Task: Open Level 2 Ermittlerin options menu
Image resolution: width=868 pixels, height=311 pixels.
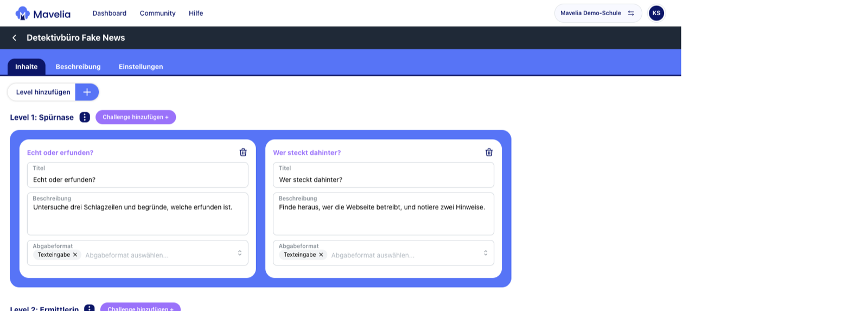Action: pyautogui.click(x=90, y=308)
